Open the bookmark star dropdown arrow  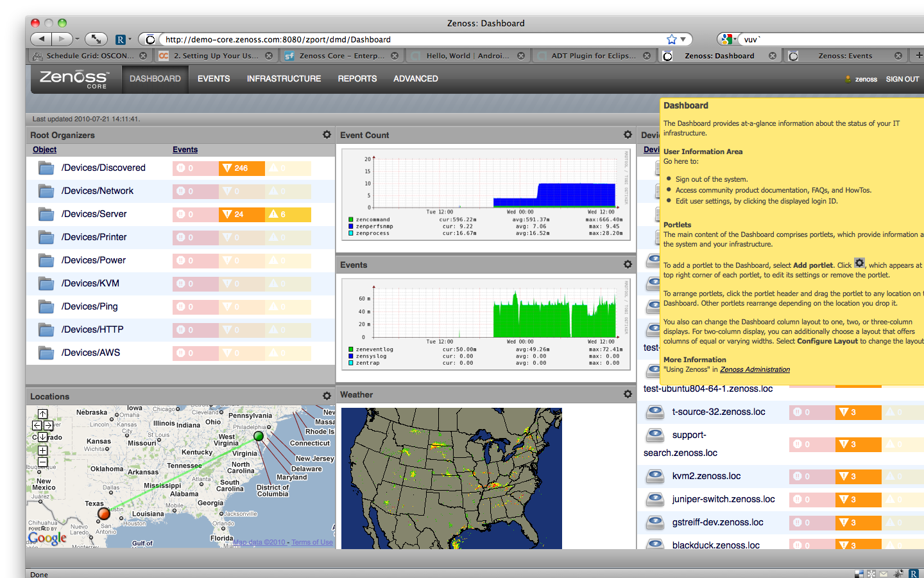[x=683, y=39]
